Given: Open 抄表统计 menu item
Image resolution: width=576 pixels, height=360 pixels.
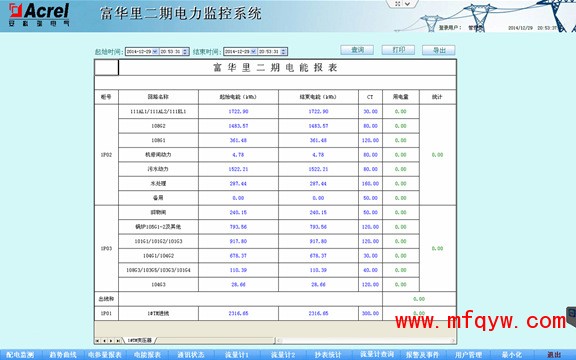Looking at the screenshot, I should [328, 355].
